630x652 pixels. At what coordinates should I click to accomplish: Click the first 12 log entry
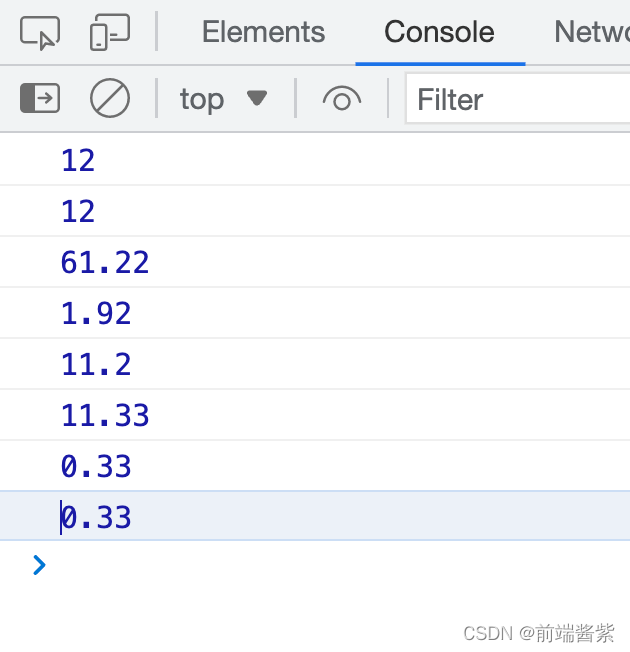tap(78, 160)
